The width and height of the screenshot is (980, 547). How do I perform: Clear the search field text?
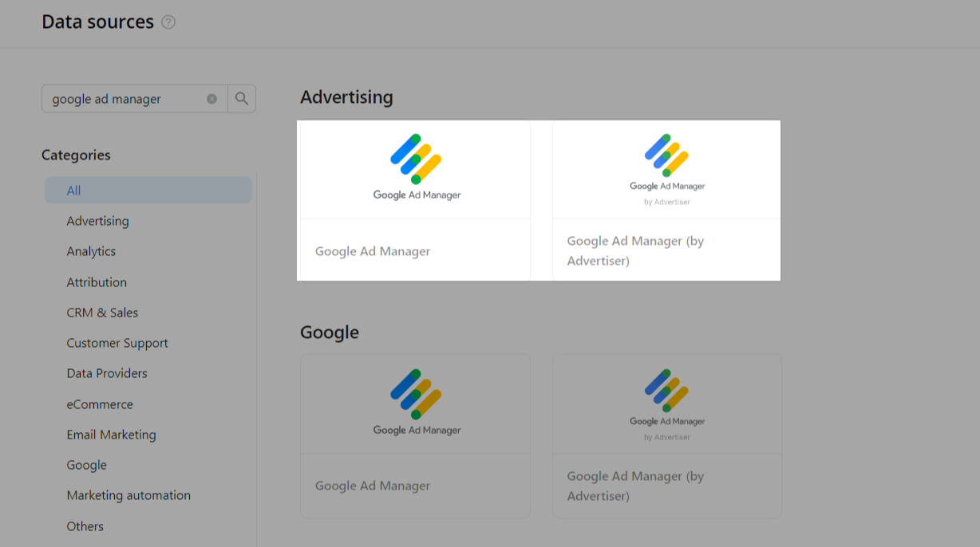point(211,99)
